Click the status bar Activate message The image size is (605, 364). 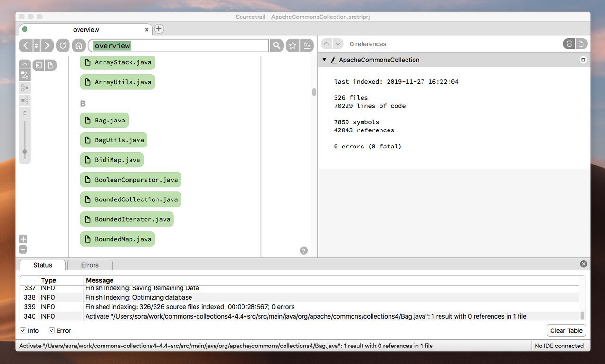(x=226, y=346)
